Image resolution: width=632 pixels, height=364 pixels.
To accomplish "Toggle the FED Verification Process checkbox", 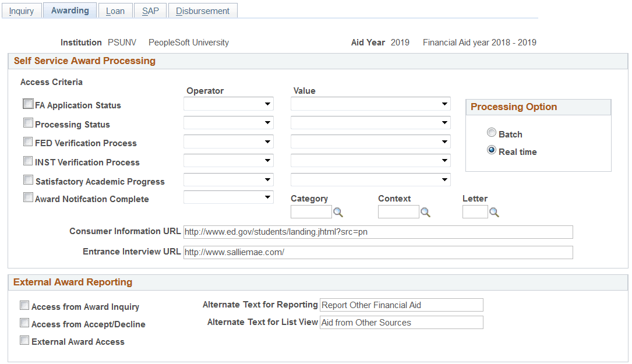I will click(x=28, y=141).
